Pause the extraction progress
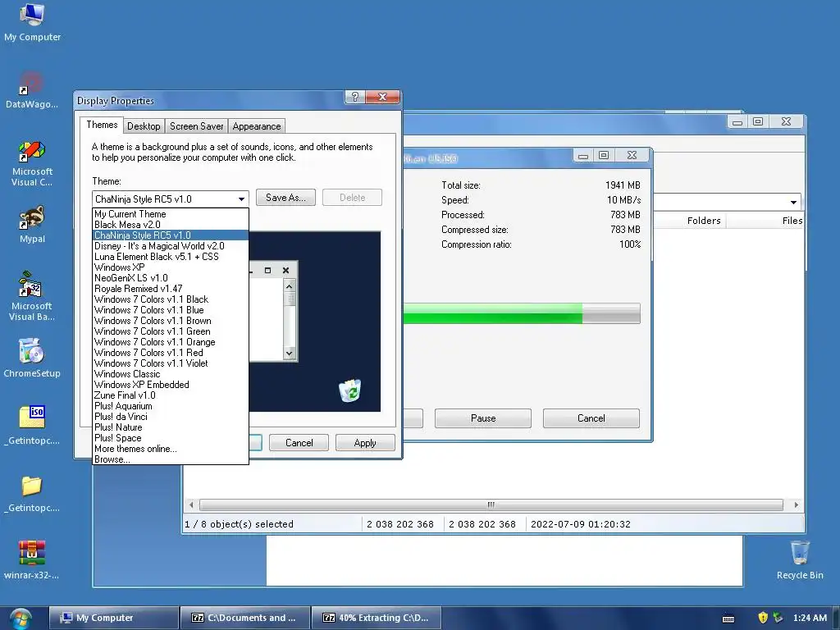Screen dimensions: 840x630 (x=483, y=418)
